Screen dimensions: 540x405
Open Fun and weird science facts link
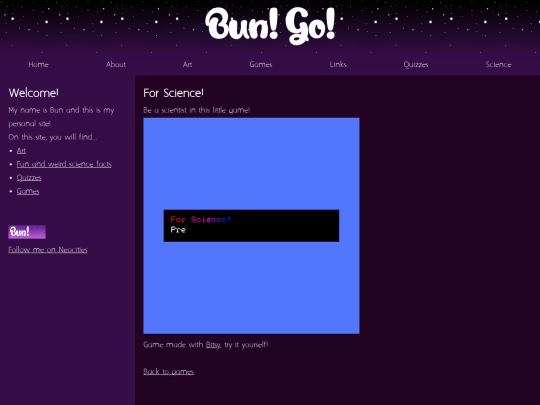(x=64, y=164)
